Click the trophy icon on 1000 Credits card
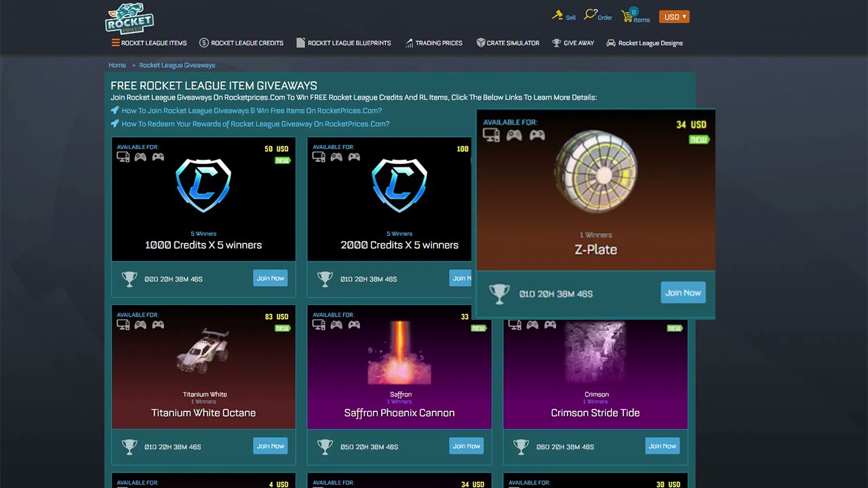The width and height of the screenshot is (868, 488). 129,279
